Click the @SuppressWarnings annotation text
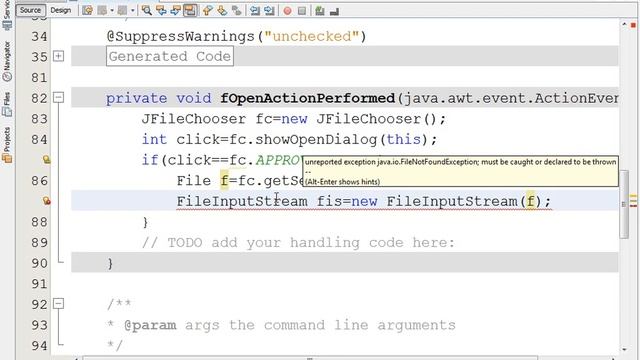The width and height of the screenshot is (640, 360). (x=180, y=36)
